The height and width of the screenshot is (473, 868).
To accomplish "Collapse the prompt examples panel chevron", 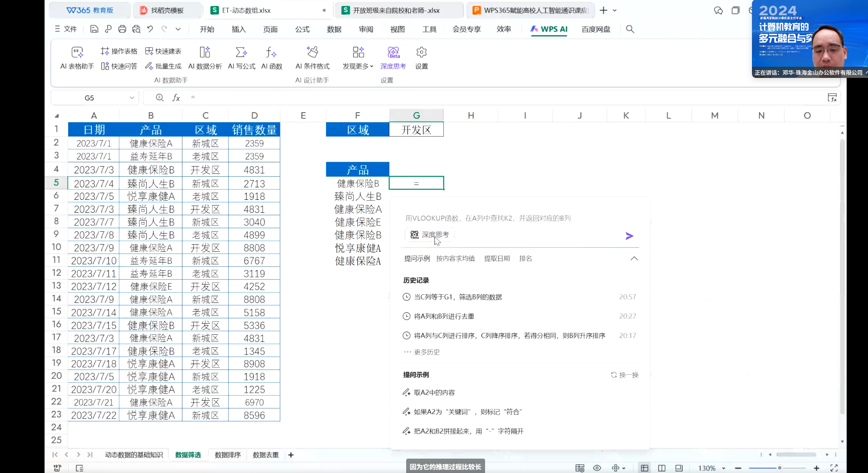I will (634, 258).
